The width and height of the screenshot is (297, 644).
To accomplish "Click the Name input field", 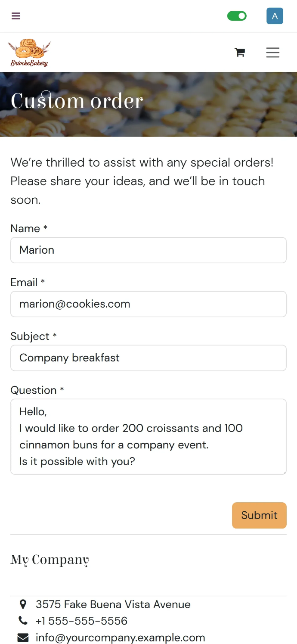I will click(148, 250).
